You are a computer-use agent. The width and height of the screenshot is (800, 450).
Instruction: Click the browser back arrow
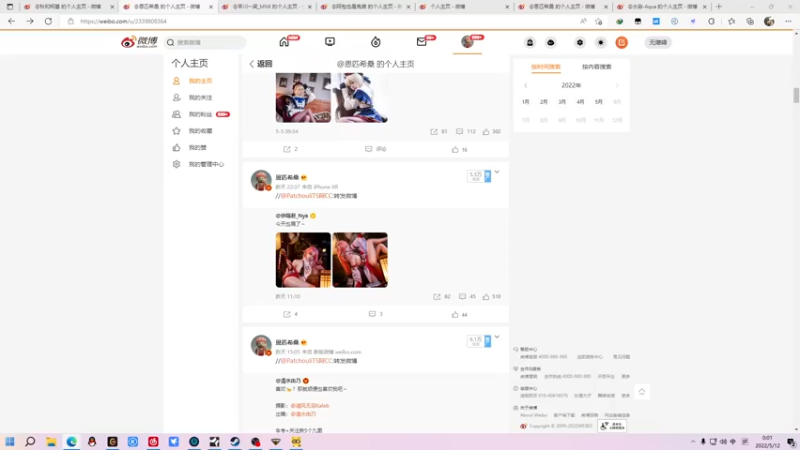(11, 21)
